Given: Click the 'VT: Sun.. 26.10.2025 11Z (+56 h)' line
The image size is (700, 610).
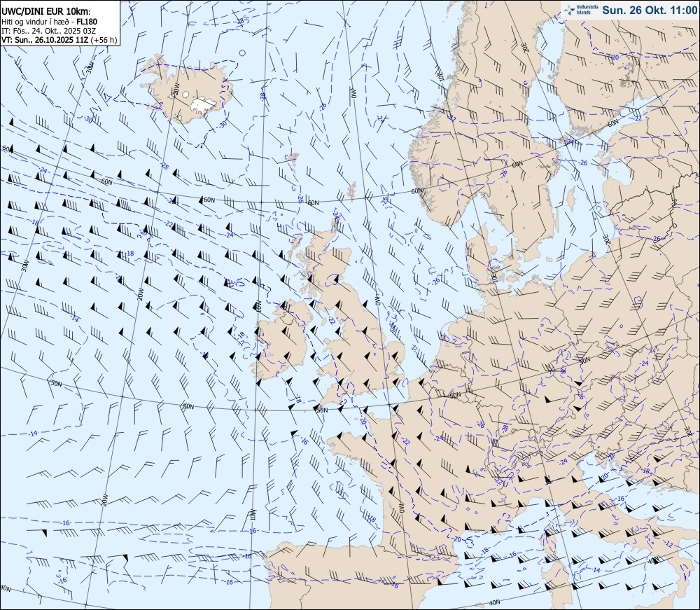Looking at the screenshot, I should (x=59, y=40).
